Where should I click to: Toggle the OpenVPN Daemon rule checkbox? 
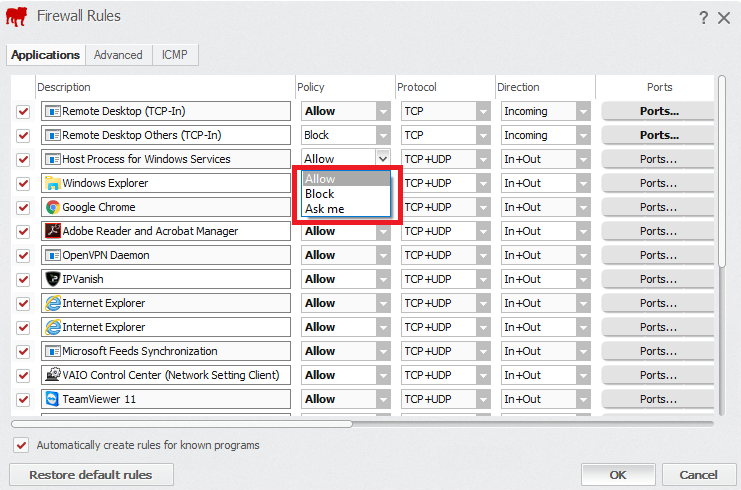coord(23,256)
